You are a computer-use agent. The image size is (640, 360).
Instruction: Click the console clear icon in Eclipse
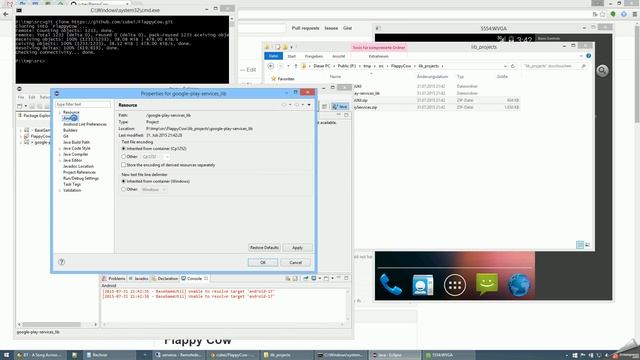pos(288,278)
